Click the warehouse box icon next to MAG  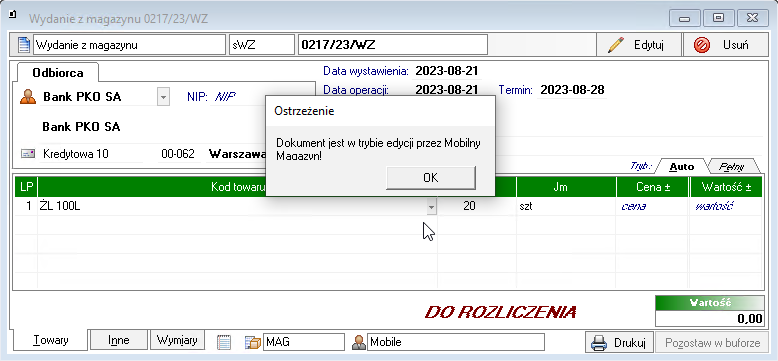pyautogui.click(x=253, y=342)
